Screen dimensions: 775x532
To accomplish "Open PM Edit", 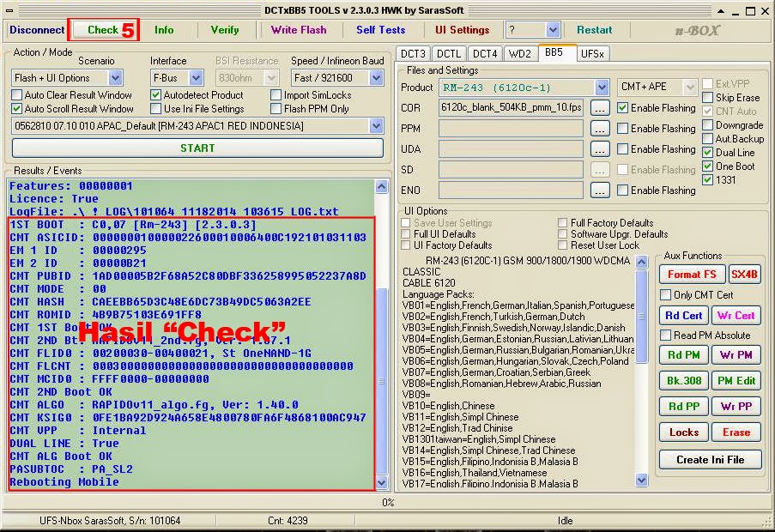I will 736,380.
